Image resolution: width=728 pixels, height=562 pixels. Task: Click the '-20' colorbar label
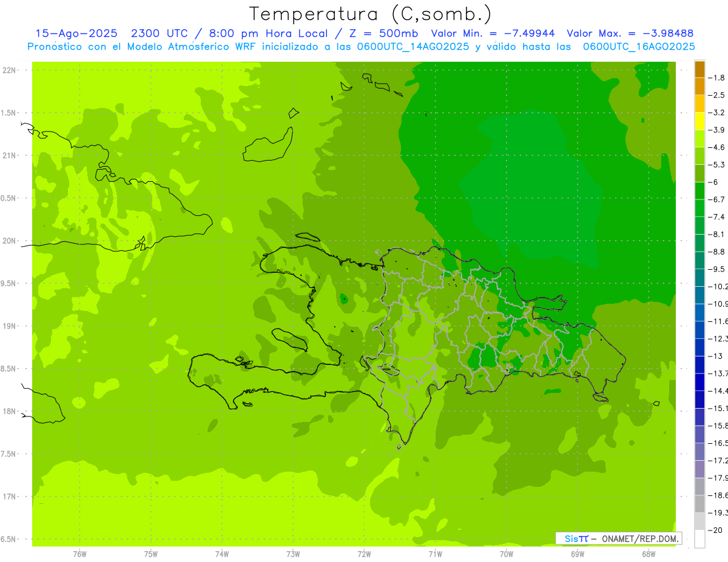pyautogui.click(x=715, y=530)
